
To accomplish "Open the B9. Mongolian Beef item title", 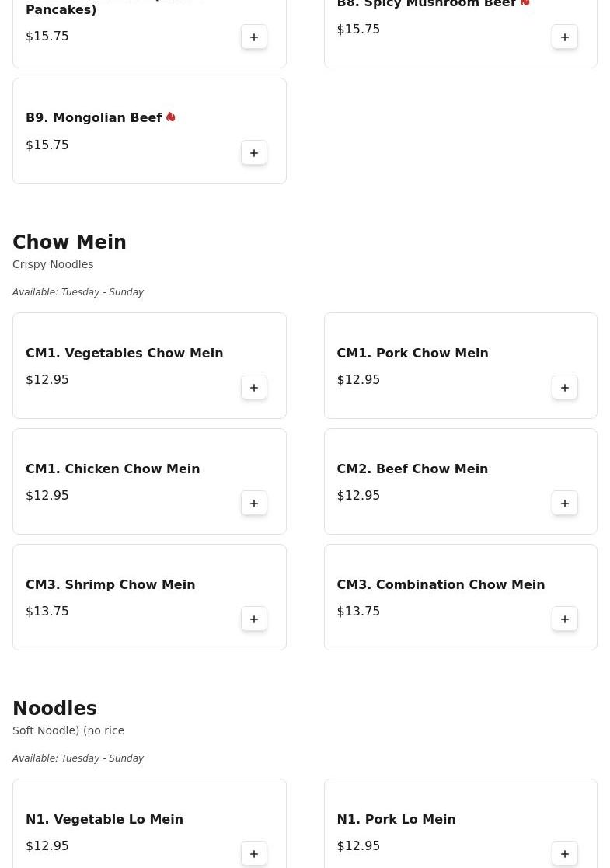I will pyautogui.click(x=93, y=118).
